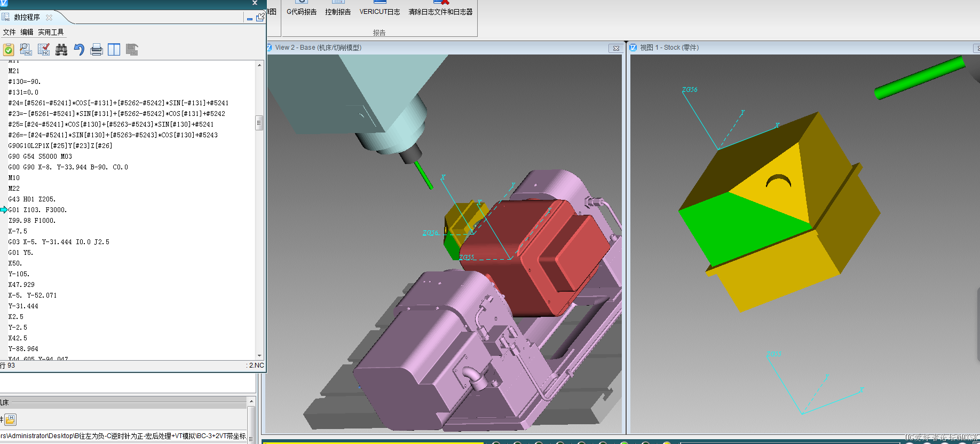
Task: Select line 'Y-105.' in the NC program
Action: [19, 274]
